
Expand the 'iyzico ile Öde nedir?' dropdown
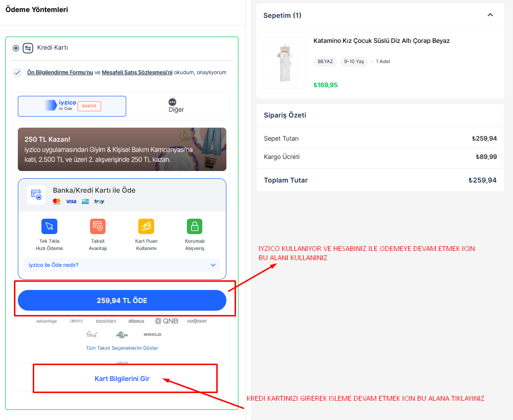213,265
